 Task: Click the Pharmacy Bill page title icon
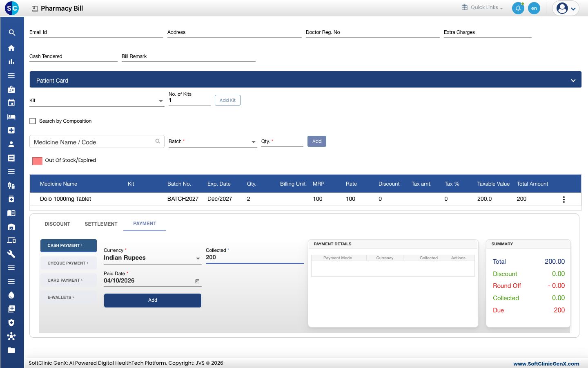[x=35, y=9]
